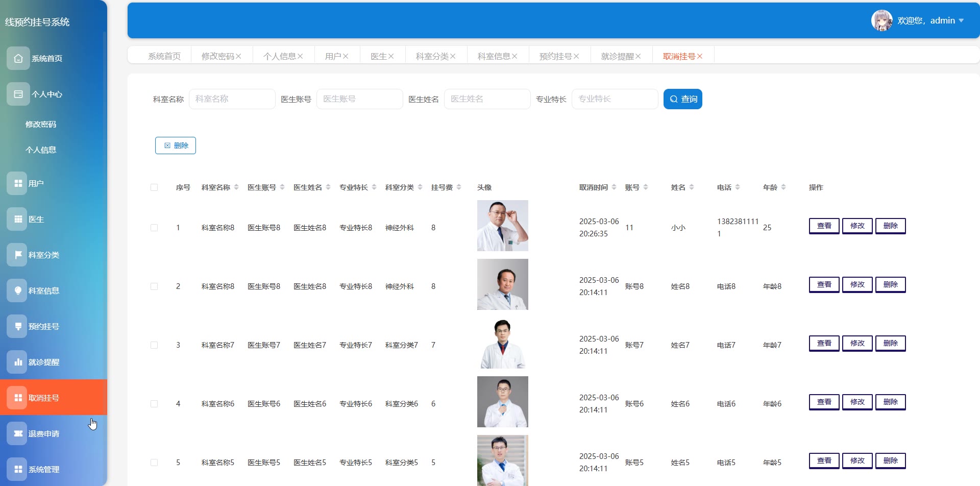Switch to the 预约挂号 tab
The width and height of the screenshot is (980, 486).
pos(556,56)
